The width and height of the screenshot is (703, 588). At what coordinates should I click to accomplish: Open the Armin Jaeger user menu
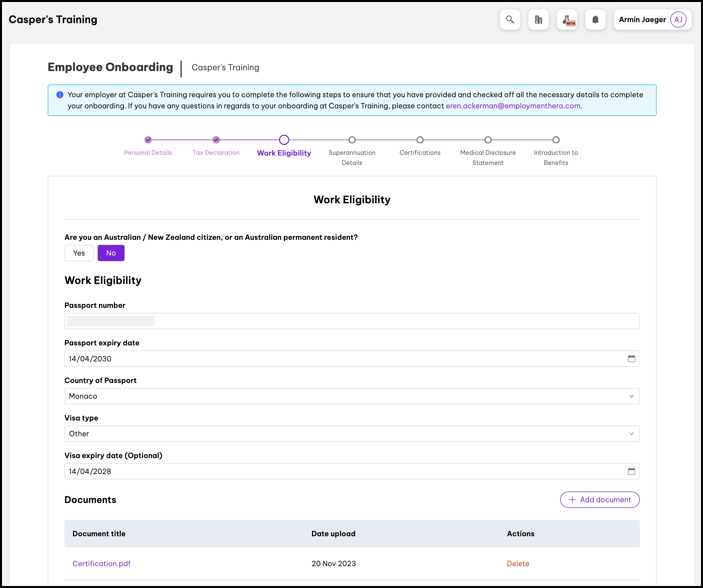[642, 20]
